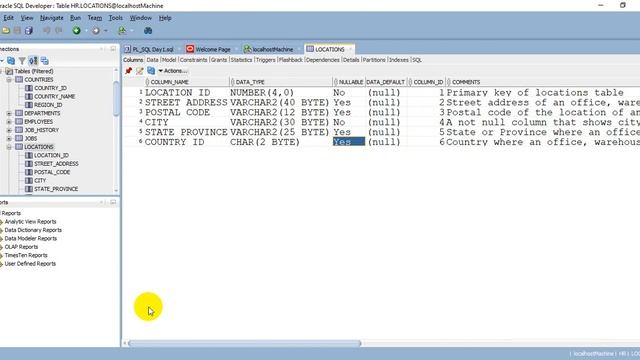Click the green Back navigation arrow icon

click(76, 31)
